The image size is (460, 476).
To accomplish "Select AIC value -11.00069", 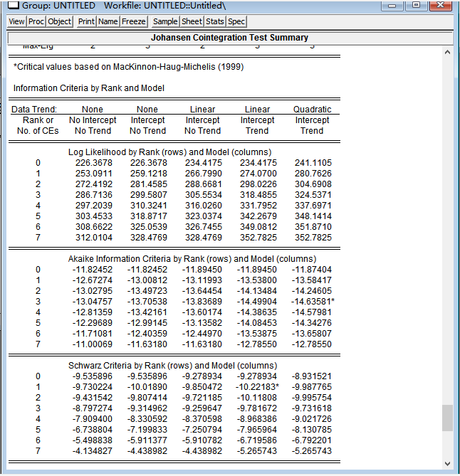I will (x=93, y=344).
